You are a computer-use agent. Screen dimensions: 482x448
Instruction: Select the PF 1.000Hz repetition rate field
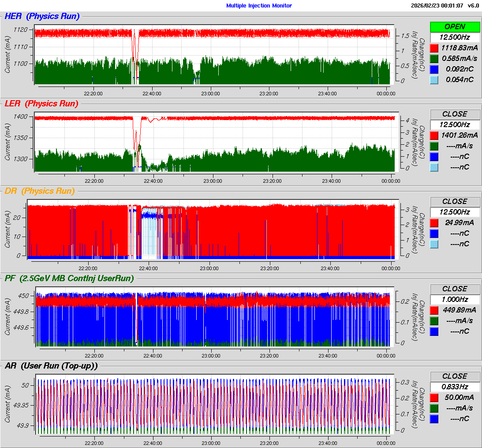(455, 299)
